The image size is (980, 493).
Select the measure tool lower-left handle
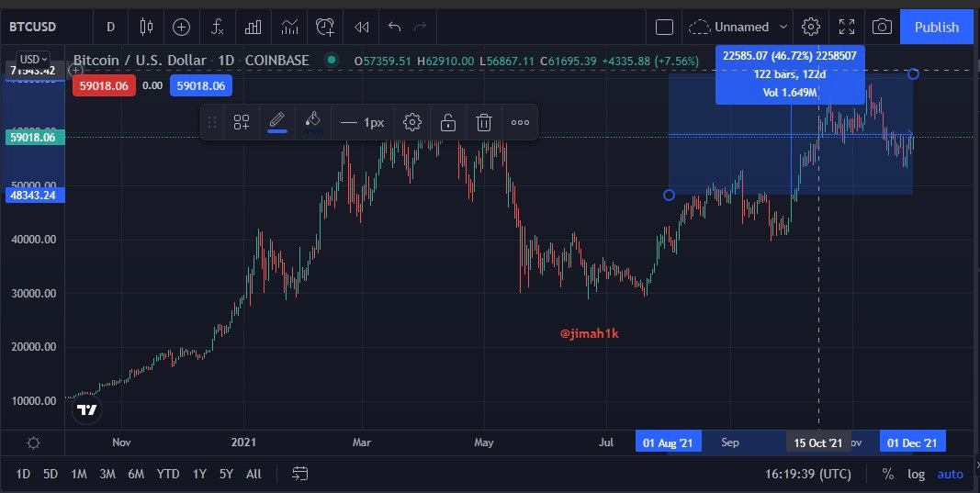(x=669, y=195)
